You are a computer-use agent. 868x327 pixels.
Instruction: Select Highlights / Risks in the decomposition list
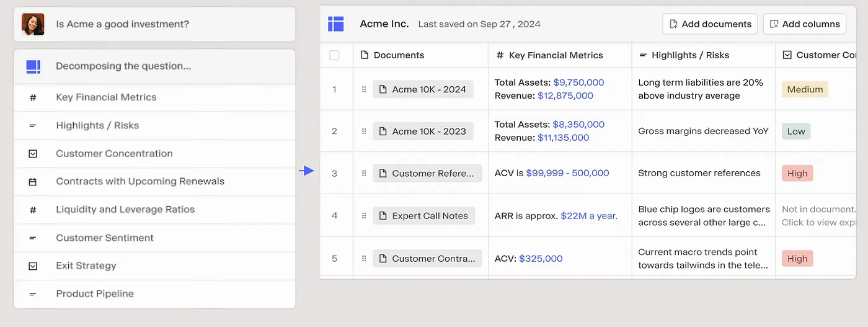pyautogui.click(x=154, y=125)
